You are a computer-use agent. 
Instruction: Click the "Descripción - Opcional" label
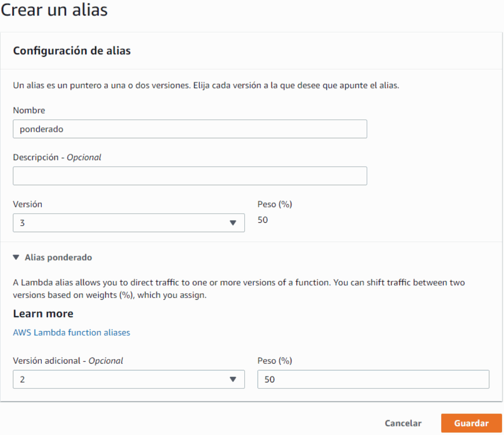(x=57, y=157)
